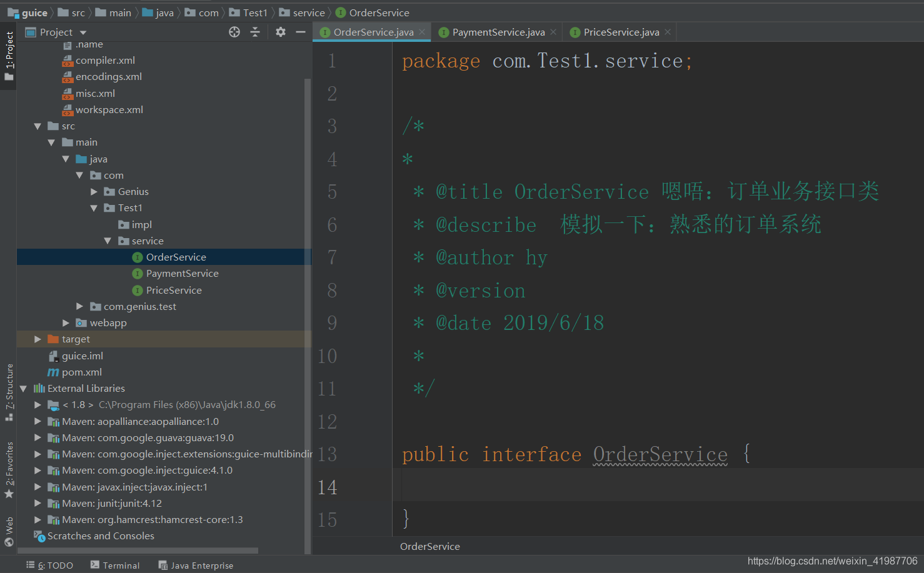The width and height of the screenshot is (924, 573).
Task: Expand the target folder arrow
Action: click(38, 339)
